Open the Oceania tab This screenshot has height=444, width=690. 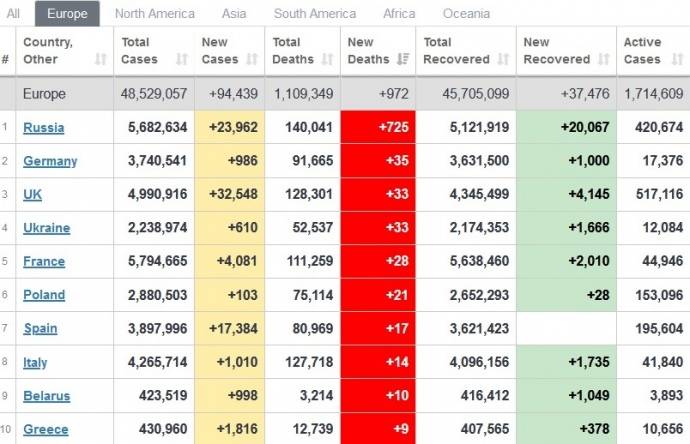(466, 14)
